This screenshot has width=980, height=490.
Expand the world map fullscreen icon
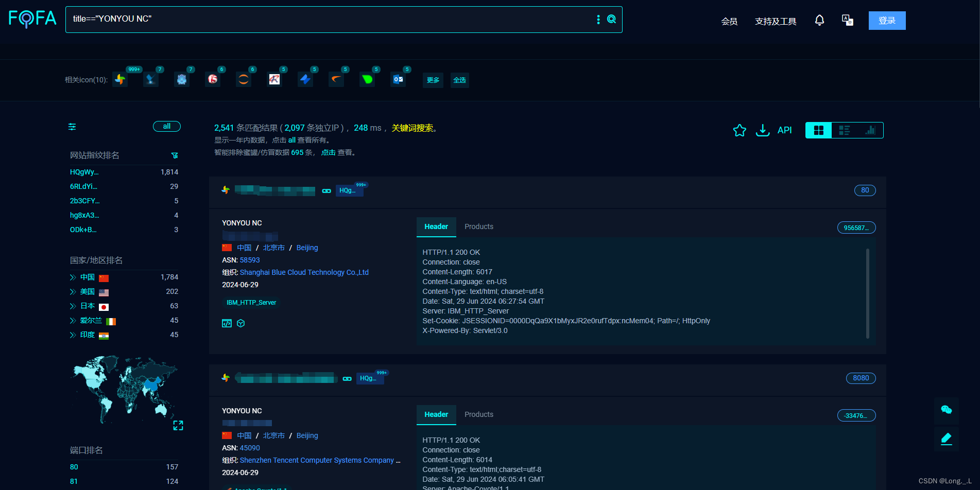(x=178, y=425)
